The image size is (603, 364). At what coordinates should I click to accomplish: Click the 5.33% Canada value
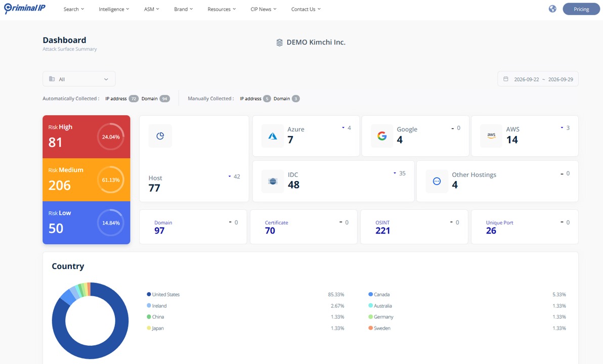tap(559, 294)
